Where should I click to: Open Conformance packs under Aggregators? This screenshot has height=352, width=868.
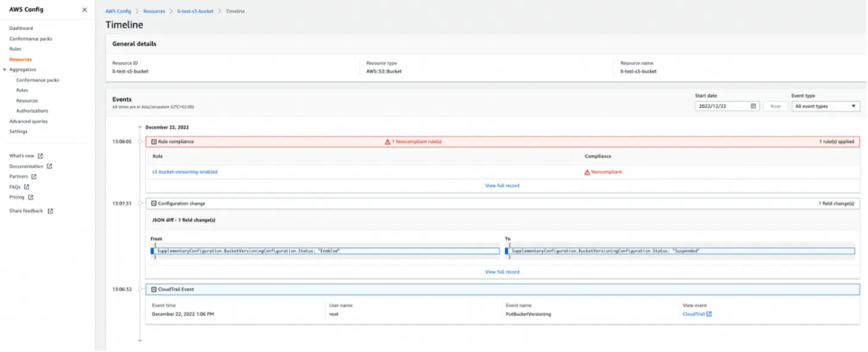(x=37, y=80)
